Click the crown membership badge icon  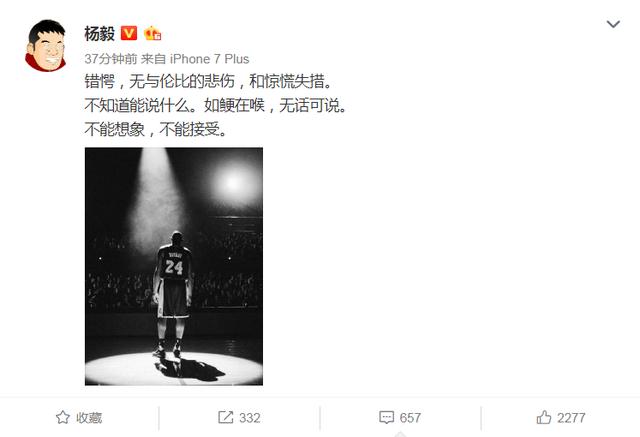153,33
